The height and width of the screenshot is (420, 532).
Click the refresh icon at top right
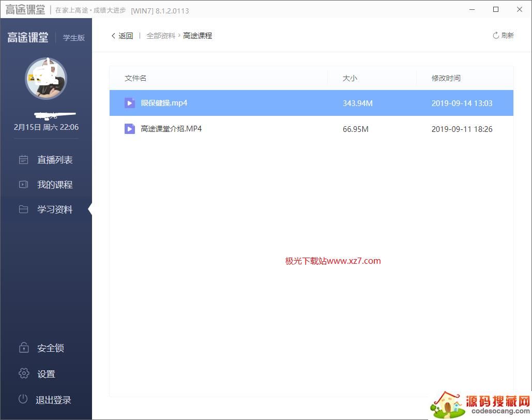[496, 36]
